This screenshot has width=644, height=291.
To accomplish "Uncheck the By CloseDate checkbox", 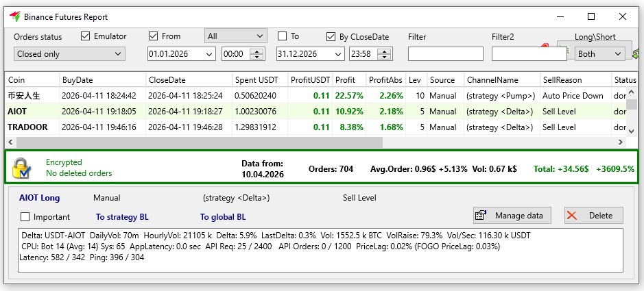I will point(333,36).
